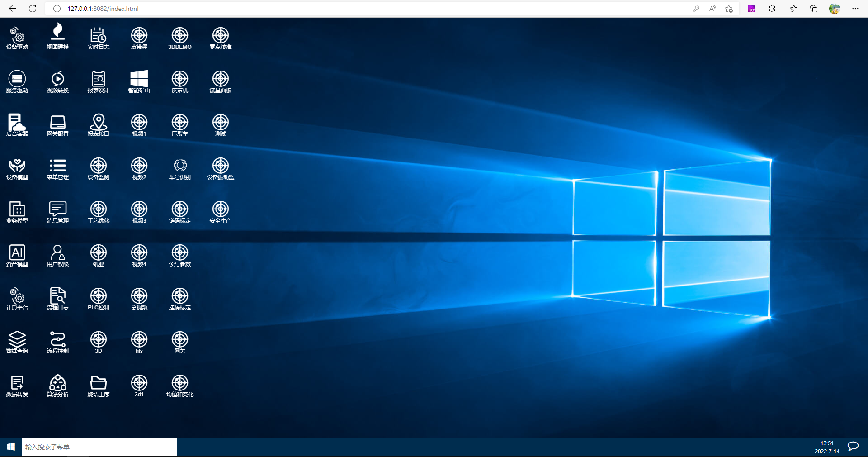Screen dimensions: 868x457
Task: Open the 数据查询 layers icon
Action: [x=17, y=342]
